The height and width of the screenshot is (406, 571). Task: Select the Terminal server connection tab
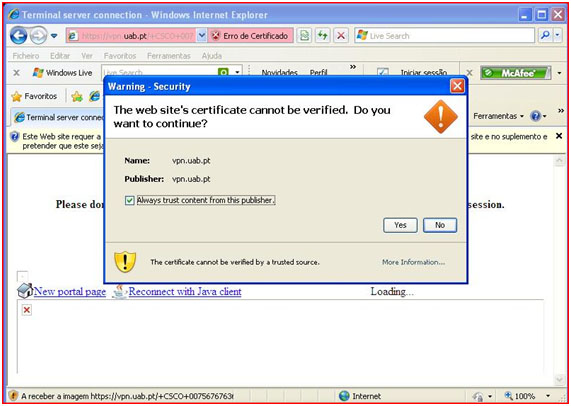(x=58, y=117)
